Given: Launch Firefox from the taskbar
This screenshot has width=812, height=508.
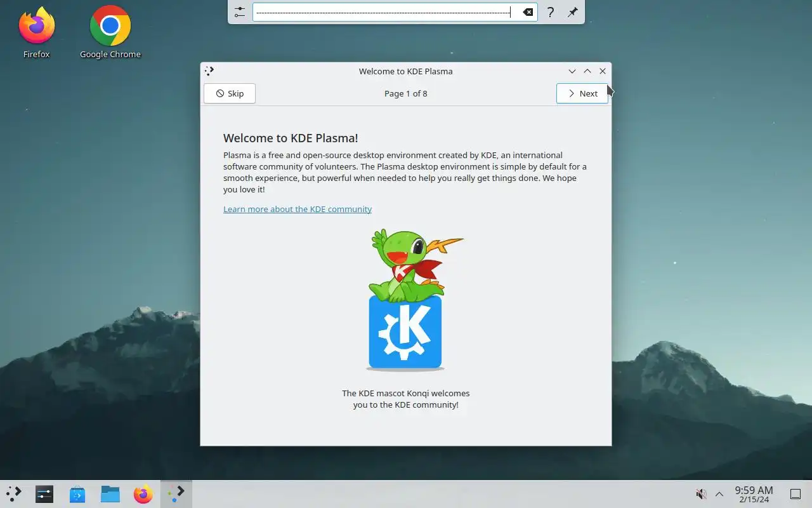Looking at the screenshot, I should pos(143,494).
